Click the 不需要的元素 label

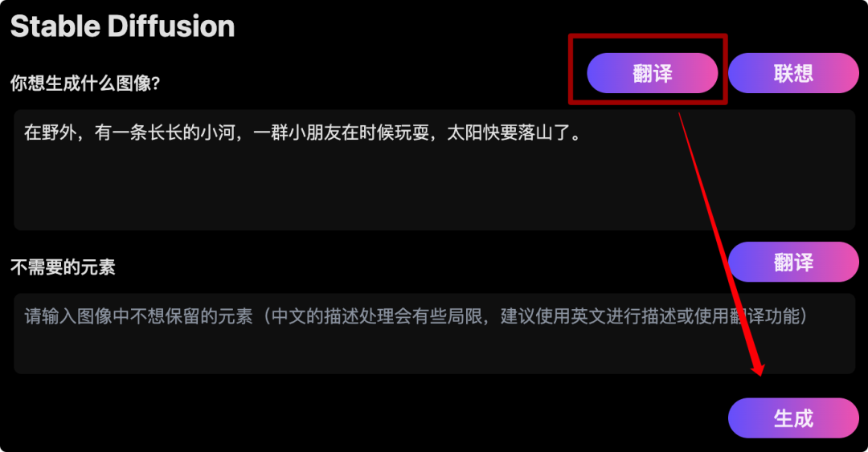click(63, 267)
